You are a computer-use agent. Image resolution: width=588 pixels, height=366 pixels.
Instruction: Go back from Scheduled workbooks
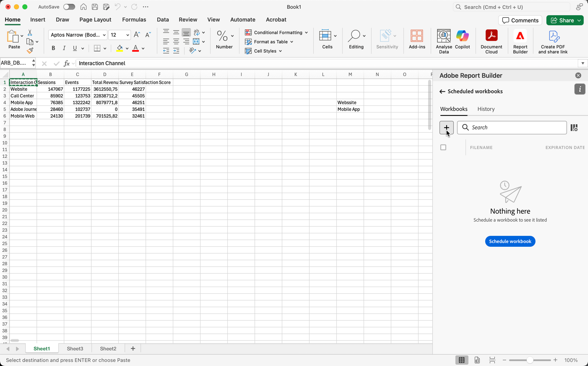(x=442, y=91)
